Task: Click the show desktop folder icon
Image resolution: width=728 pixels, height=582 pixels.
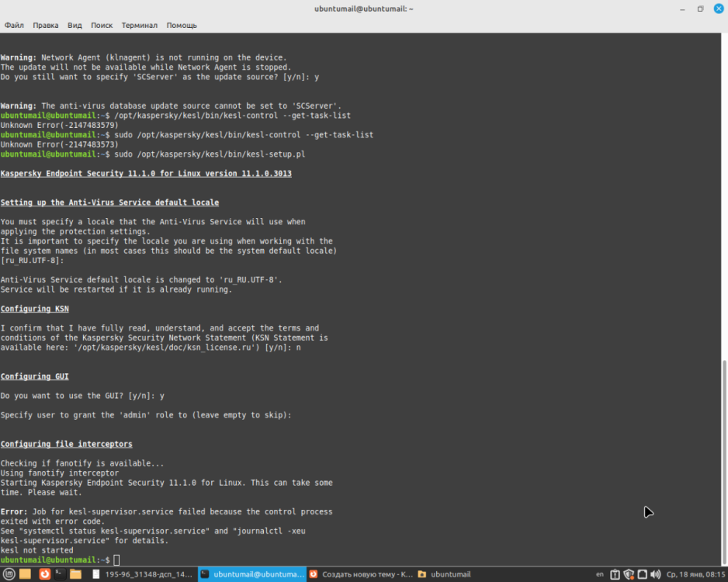Action: tap(25, 574)
